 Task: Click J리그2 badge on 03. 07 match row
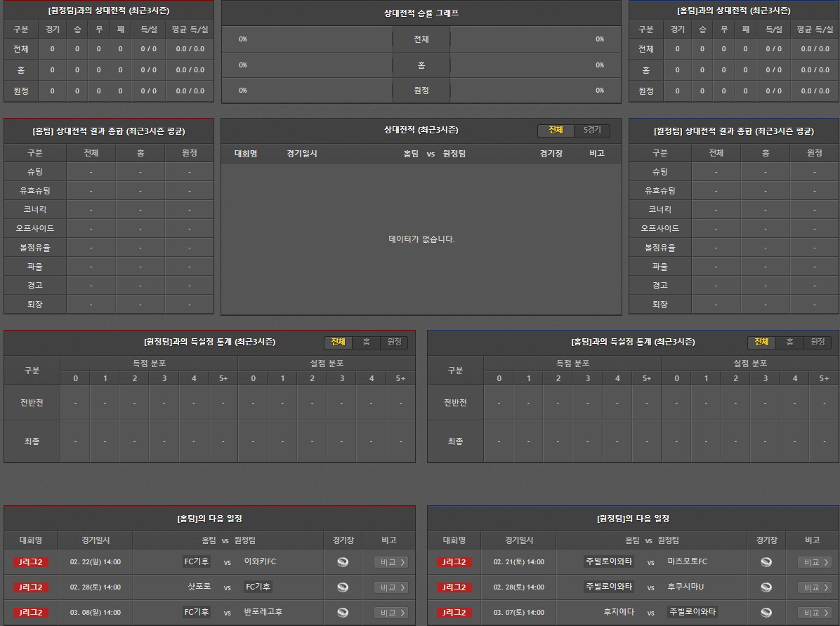pyautogui.click(x=454, y=612)
